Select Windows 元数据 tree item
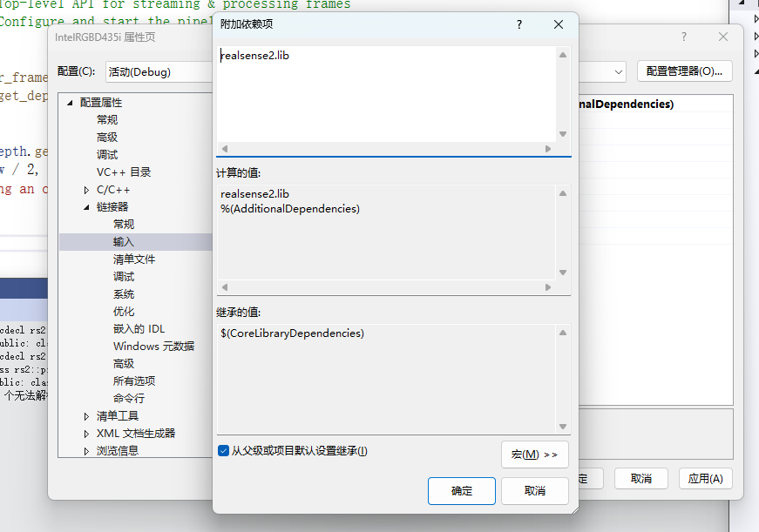Image resolution: width=759 pixels, height=532 pixels. (x=153, y=347)
